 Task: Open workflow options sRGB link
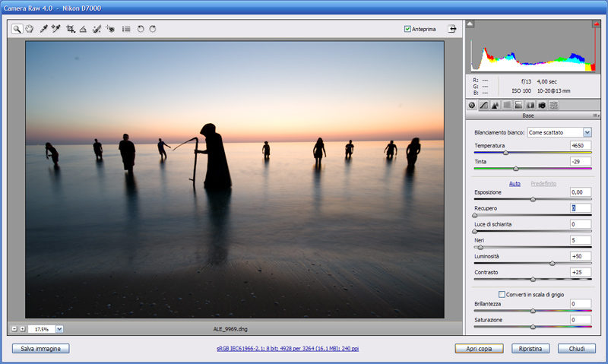coord(287,349)
